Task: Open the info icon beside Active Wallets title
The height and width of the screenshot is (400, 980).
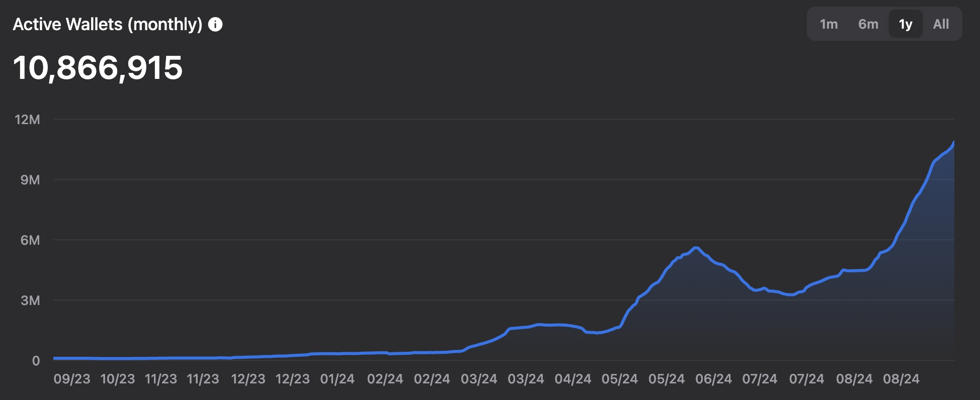Action: coord(215,24)
